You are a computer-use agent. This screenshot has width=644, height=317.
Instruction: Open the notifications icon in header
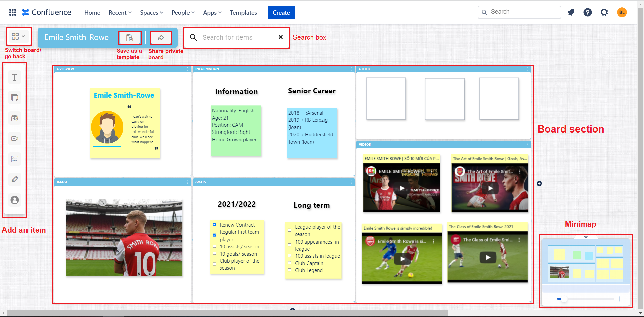571,12
